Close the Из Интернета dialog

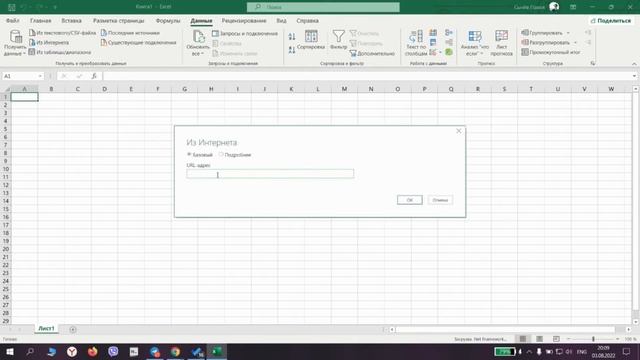[458, 131]
